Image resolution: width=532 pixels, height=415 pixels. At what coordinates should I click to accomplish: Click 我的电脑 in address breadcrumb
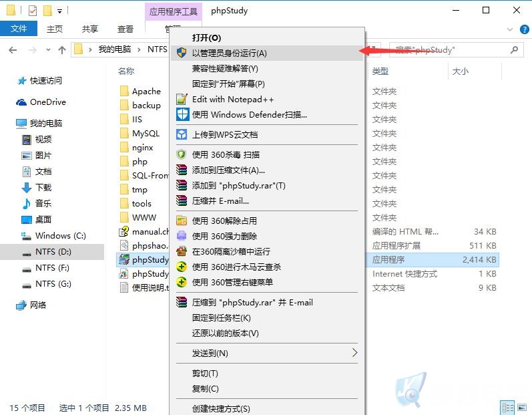[115, 49]
